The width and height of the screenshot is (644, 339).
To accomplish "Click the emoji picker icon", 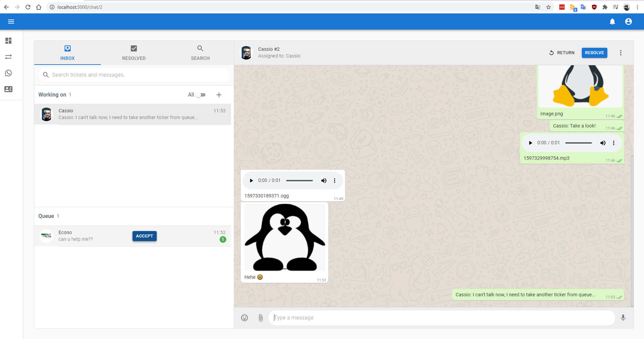I will (x=244, y=318).
